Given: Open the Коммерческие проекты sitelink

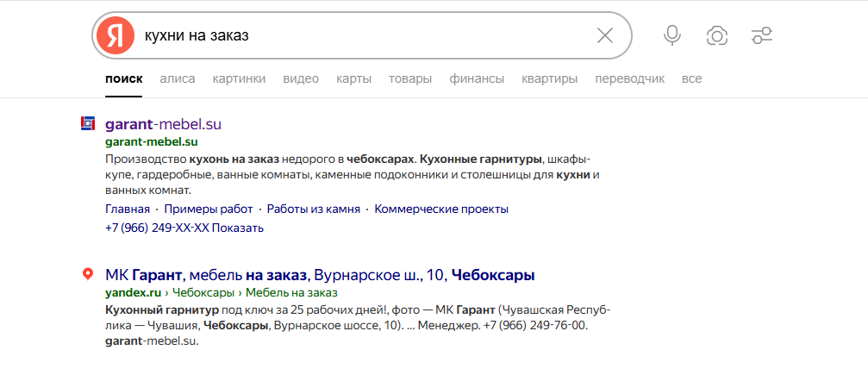Looking at the screenshot, I should [x=441, y=209].
